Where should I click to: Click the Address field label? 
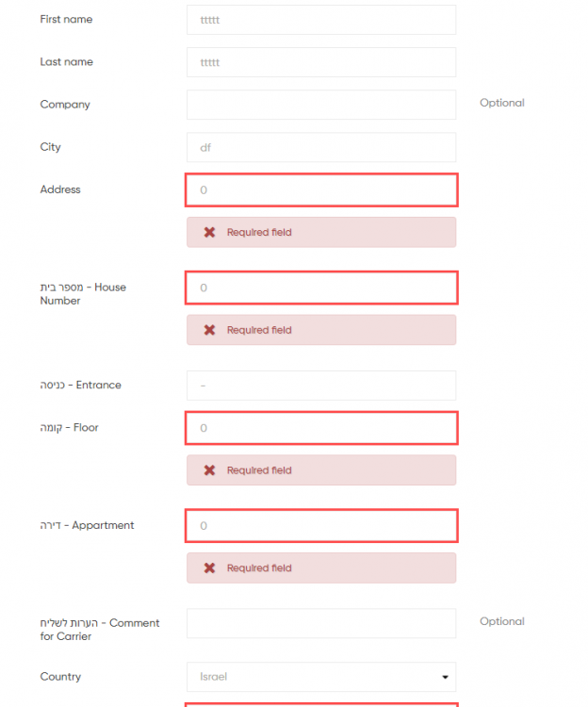pos(60,189)
